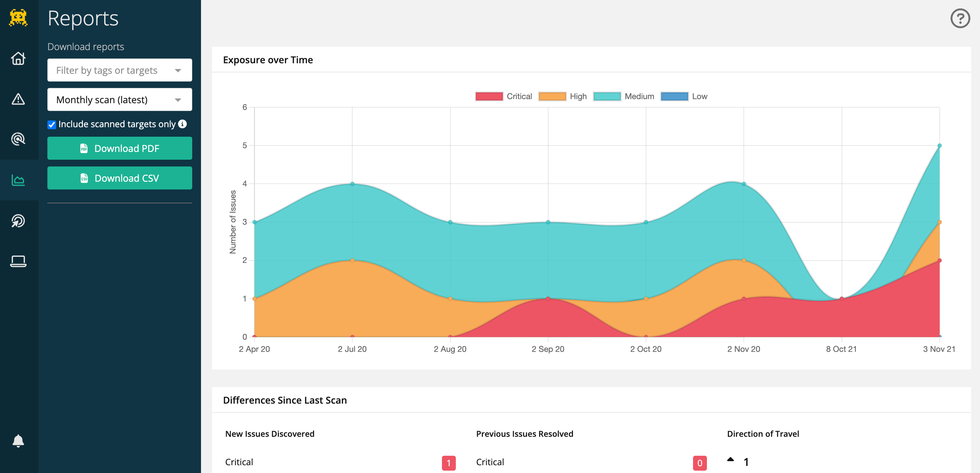Image resolution: width=980 pixels, height=473 pixels.
Task: Click the yellow invader logo icon
Action: coord(18,18)
